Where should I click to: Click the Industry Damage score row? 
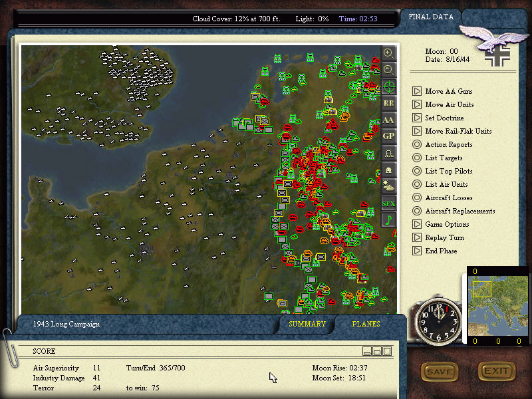pos(66,378)
